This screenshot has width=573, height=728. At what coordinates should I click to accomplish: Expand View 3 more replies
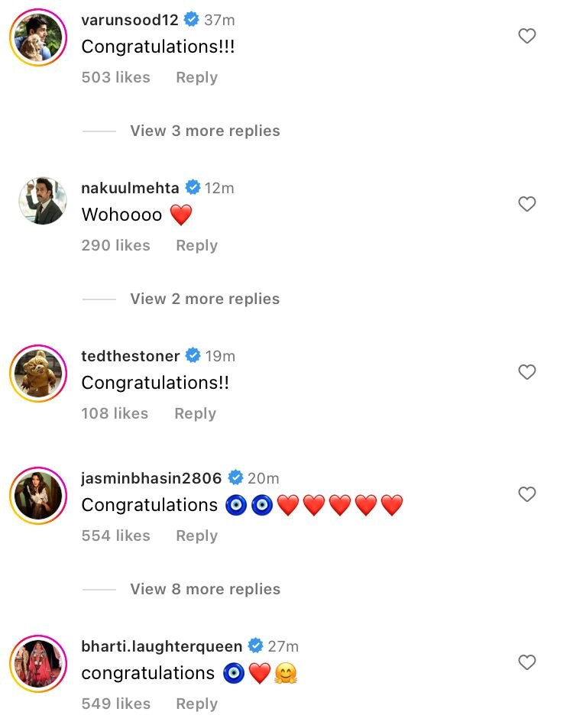(205, 131)
